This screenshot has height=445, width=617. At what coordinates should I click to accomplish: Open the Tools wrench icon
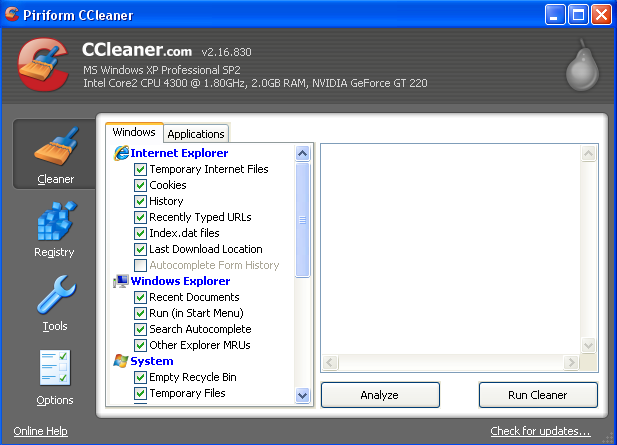click(x=56, y=295)
